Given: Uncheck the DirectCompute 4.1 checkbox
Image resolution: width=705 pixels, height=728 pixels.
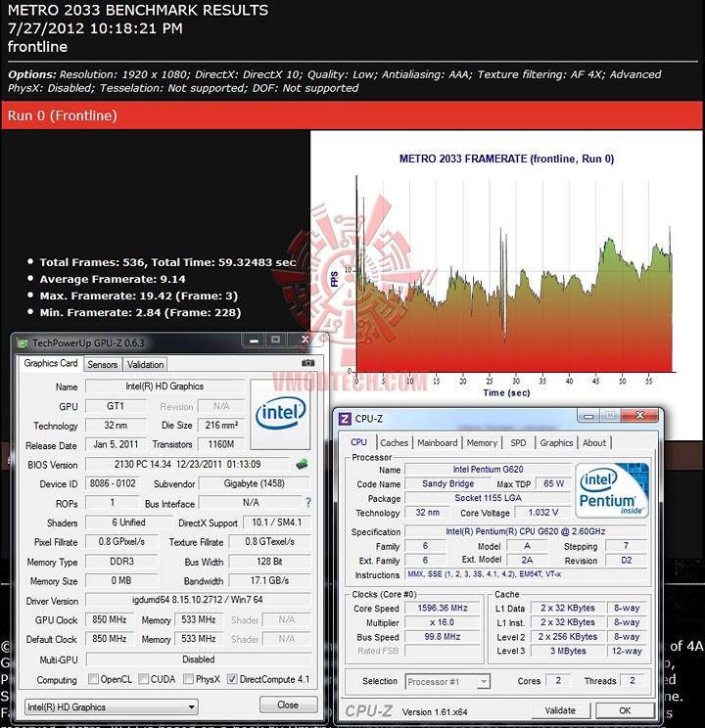Looking at the screenshot, I should 232,679.
